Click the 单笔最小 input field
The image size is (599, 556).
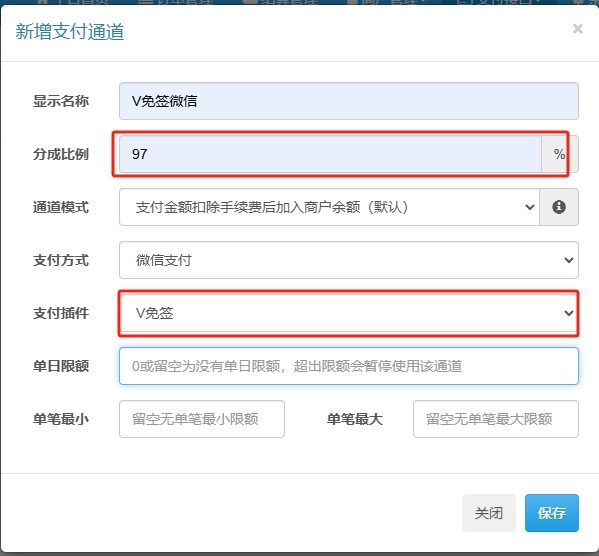(202, 419)
